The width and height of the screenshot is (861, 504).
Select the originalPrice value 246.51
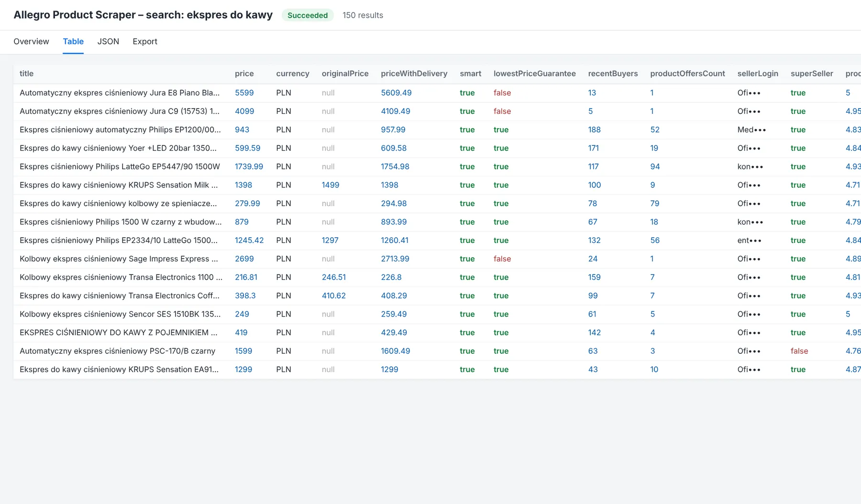click(x=333, y=277)
